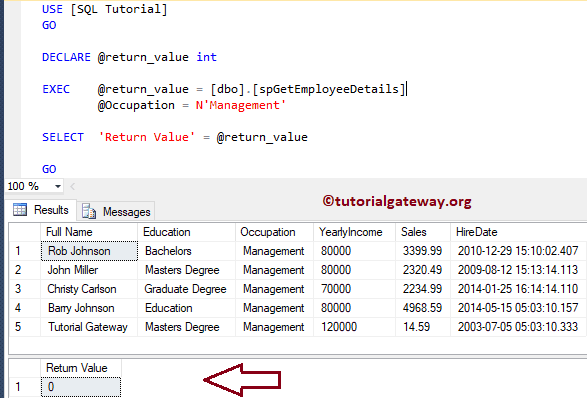Select the Occupation column header
This screenshot has height=398, width=587.
coord(274,232)
